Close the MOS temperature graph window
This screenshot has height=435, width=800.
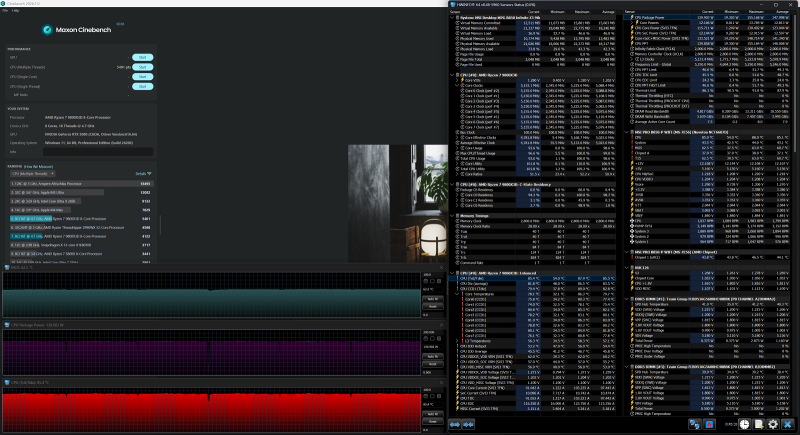441,267
